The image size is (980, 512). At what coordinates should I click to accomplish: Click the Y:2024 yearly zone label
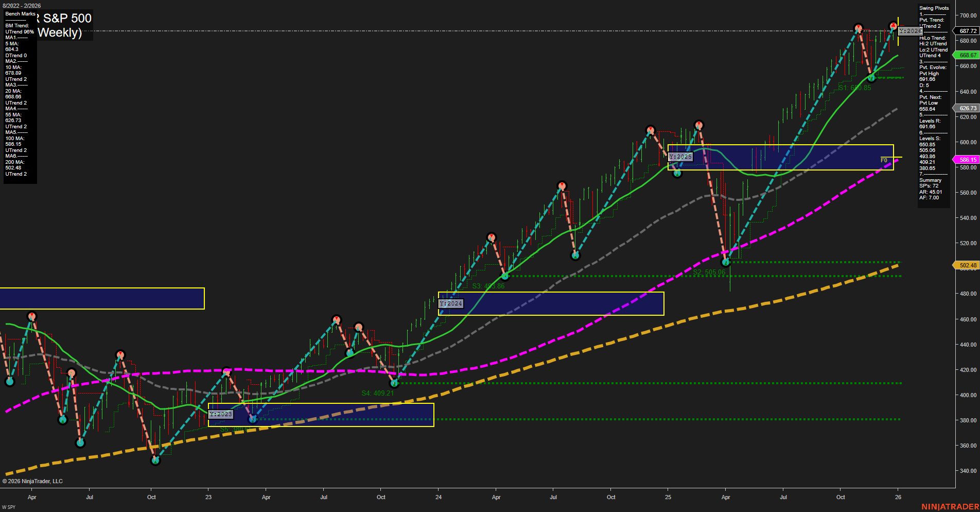[451, 304]
